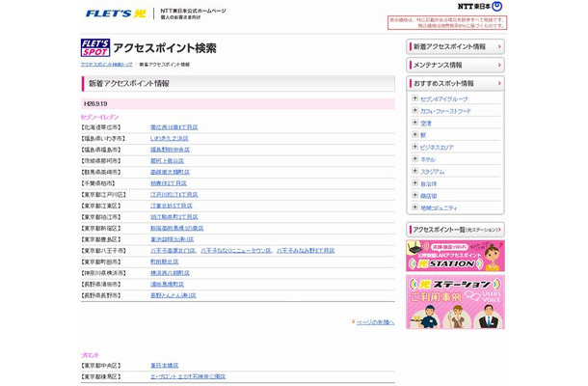Click the 光ステーション ご利用事例 banner
Viewport: 588px width, 386px height.
point(455,302)
